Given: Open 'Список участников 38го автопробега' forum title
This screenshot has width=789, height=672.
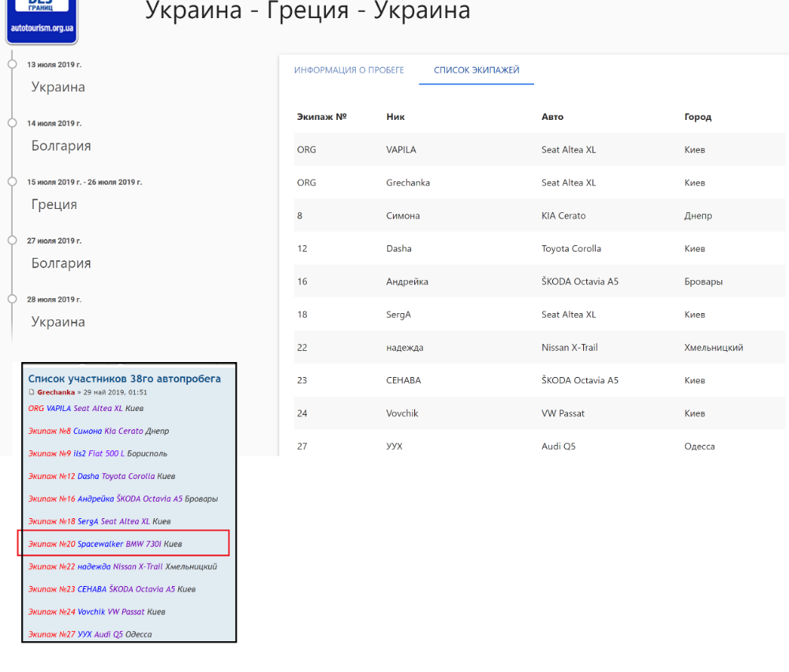Looking at the screenshot, I should point(125,379).
